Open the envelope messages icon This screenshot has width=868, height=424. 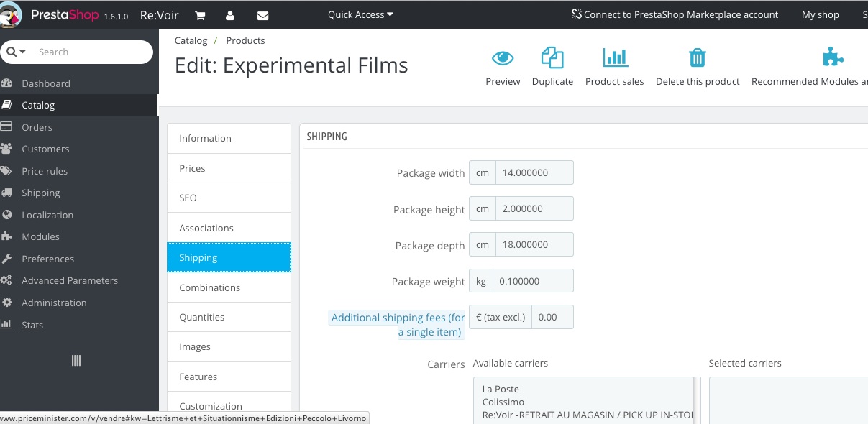262,15
